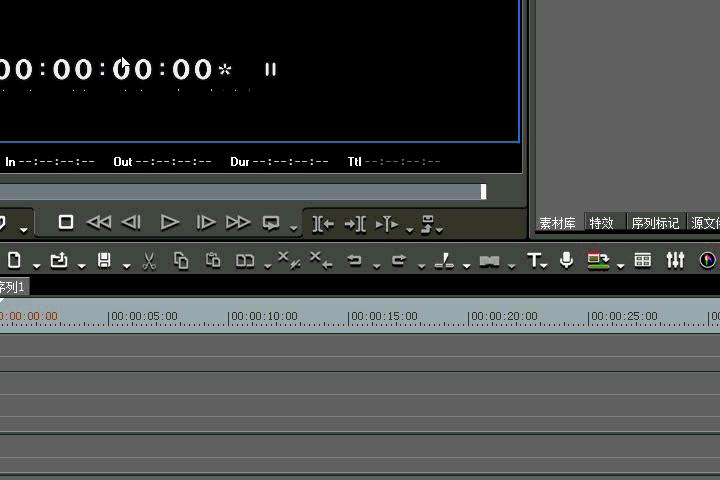Click the Delete icon with X

pyautogui.click(x=289, y=260)
